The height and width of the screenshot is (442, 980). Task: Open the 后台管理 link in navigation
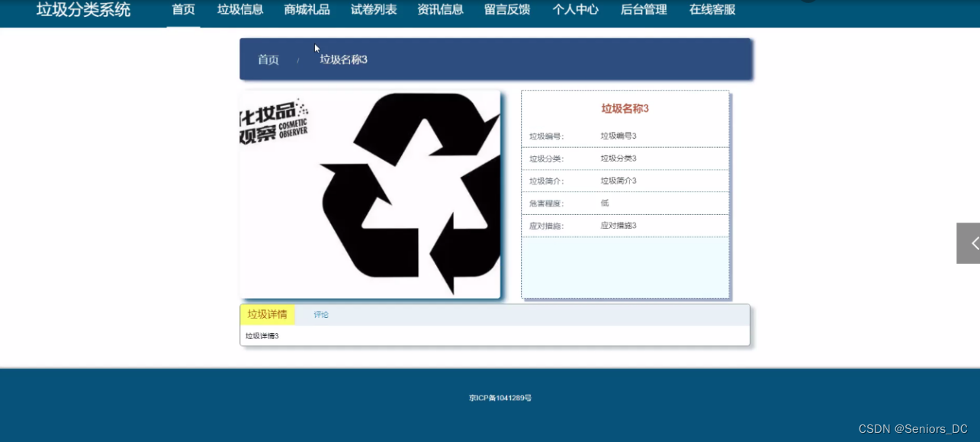coord(644,10)
